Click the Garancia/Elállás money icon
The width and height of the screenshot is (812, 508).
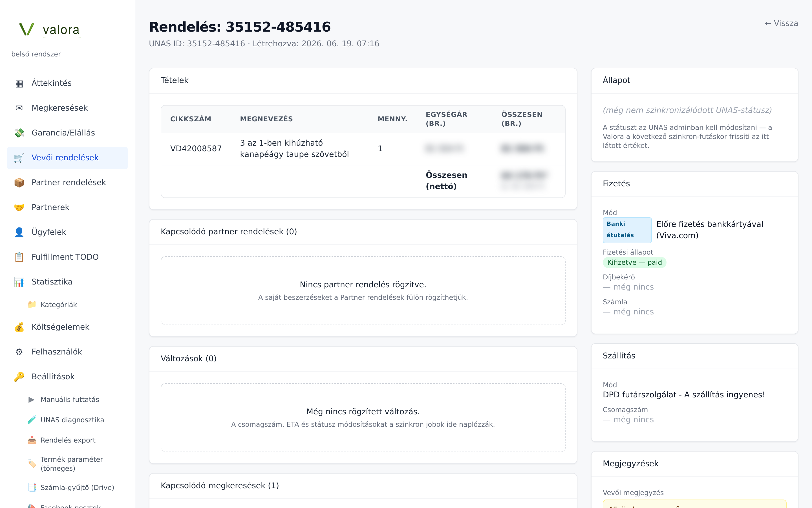(x=19, y=133)
